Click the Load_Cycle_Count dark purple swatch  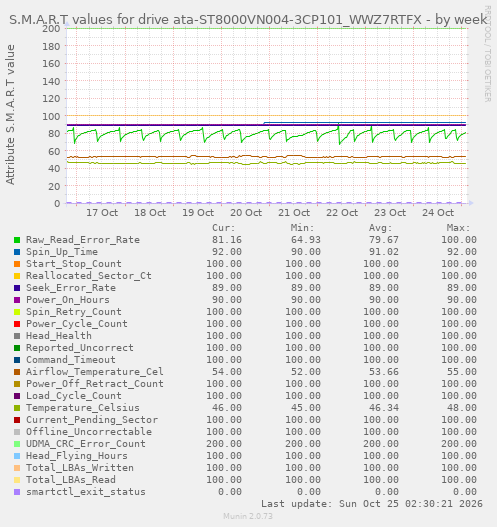click(17, 396)
